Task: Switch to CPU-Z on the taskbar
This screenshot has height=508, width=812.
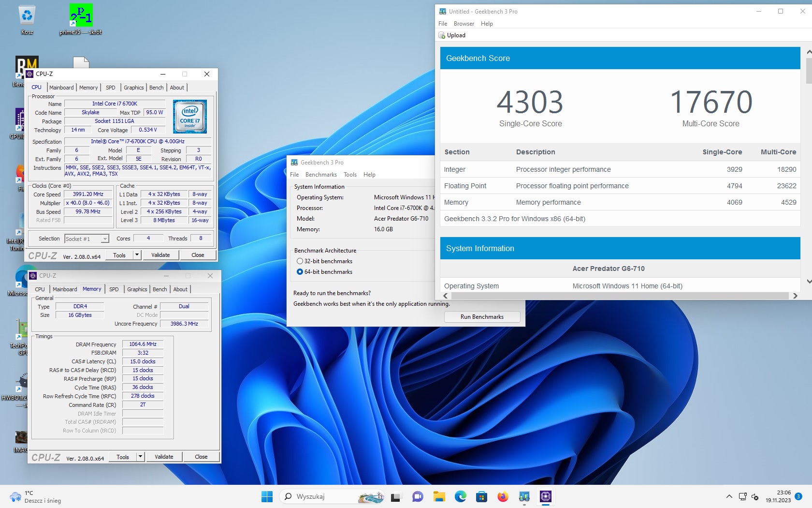Action: pyautogui.click(x=546, y=496)
